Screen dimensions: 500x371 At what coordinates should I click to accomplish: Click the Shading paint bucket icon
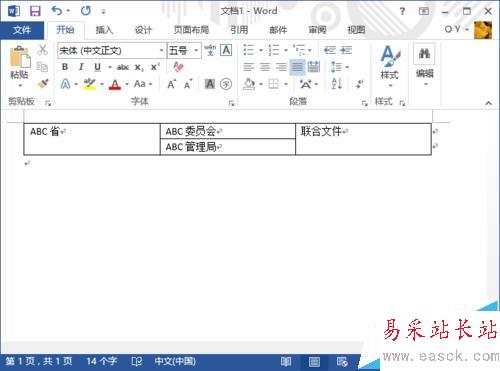[249, 84]
